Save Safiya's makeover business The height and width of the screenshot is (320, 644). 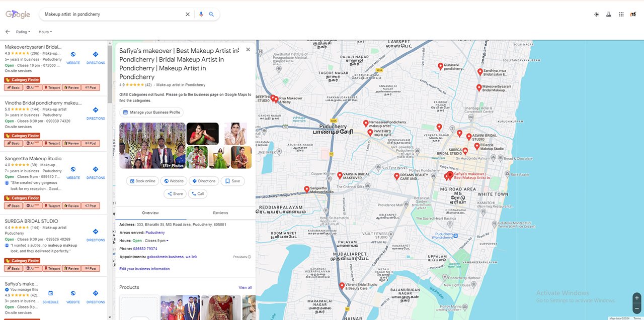233,181
